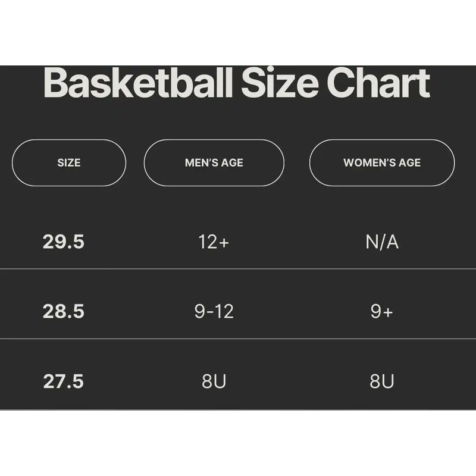
Task: Click the 9-12 men's age value
Action: (x=214, y=312)
